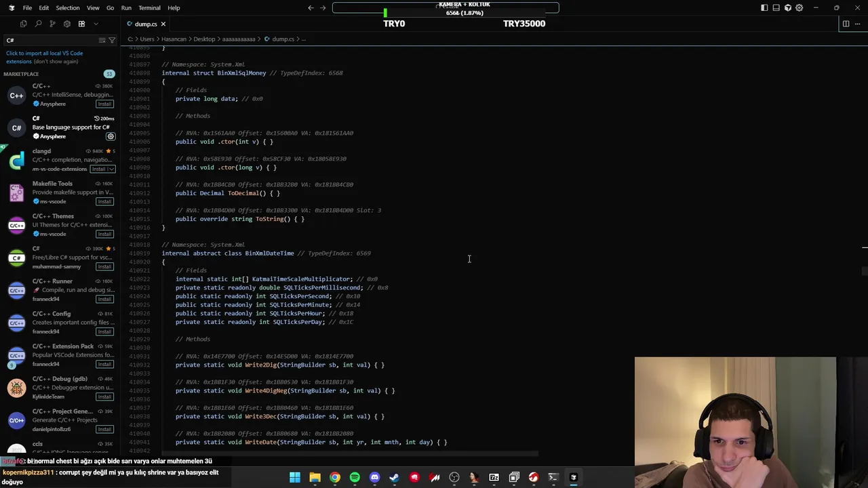Open the manage gear for C# extension

pos(111,136)
